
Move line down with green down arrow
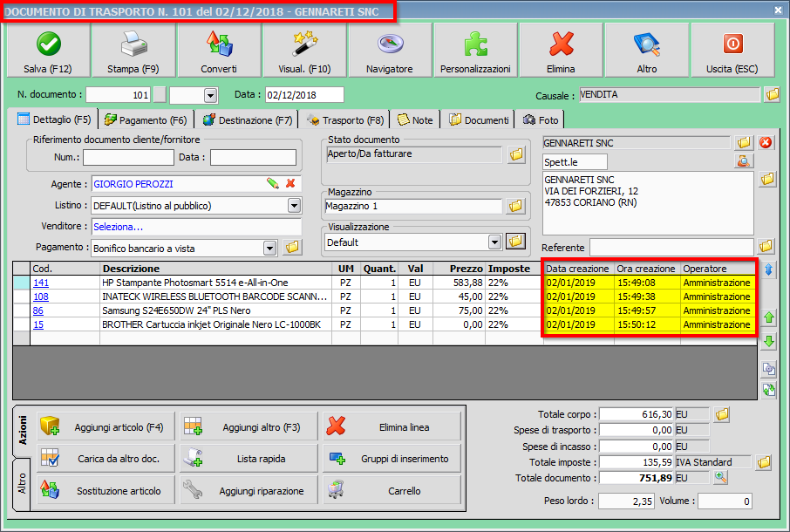point(769,342)
